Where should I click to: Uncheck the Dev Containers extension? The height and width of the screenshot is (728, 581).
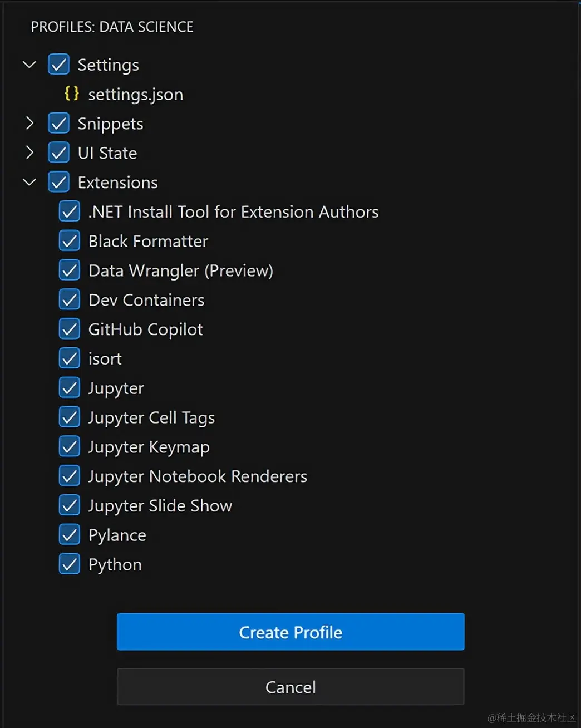point(70,299)
